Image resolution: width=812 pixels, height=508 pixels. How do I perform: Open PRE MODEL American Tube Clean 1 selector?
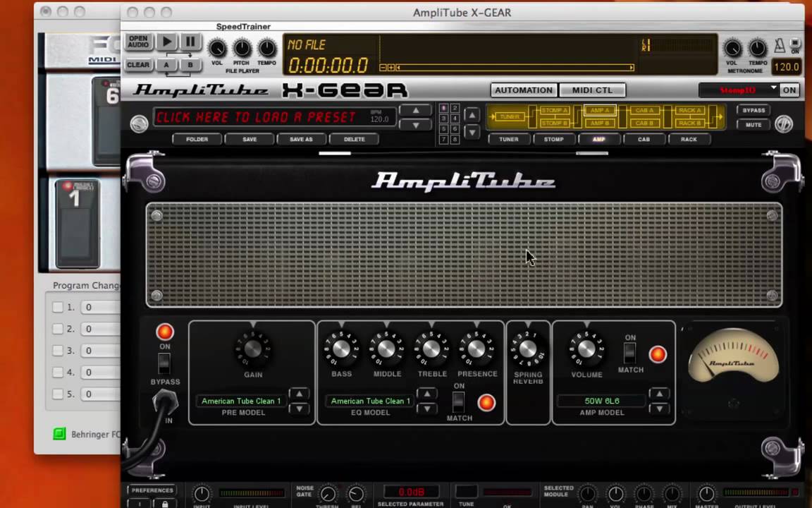click(x=241, y=401)
